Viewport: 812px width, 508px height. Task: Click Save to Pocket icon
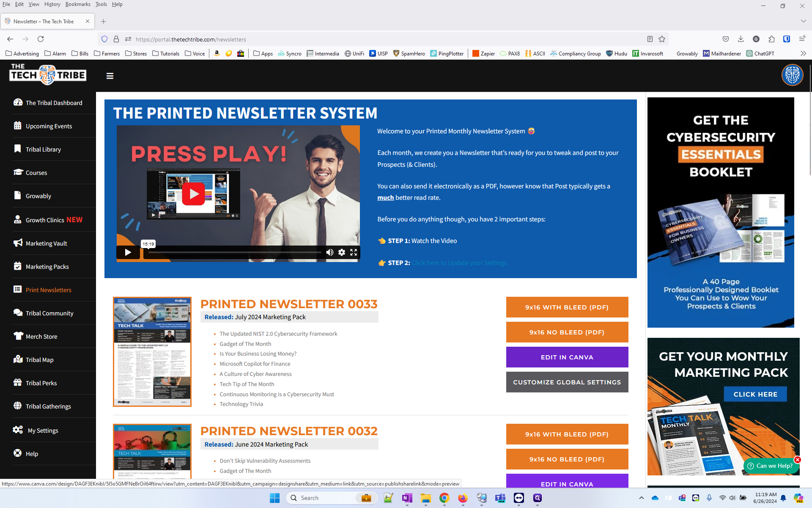coord(726,39)
